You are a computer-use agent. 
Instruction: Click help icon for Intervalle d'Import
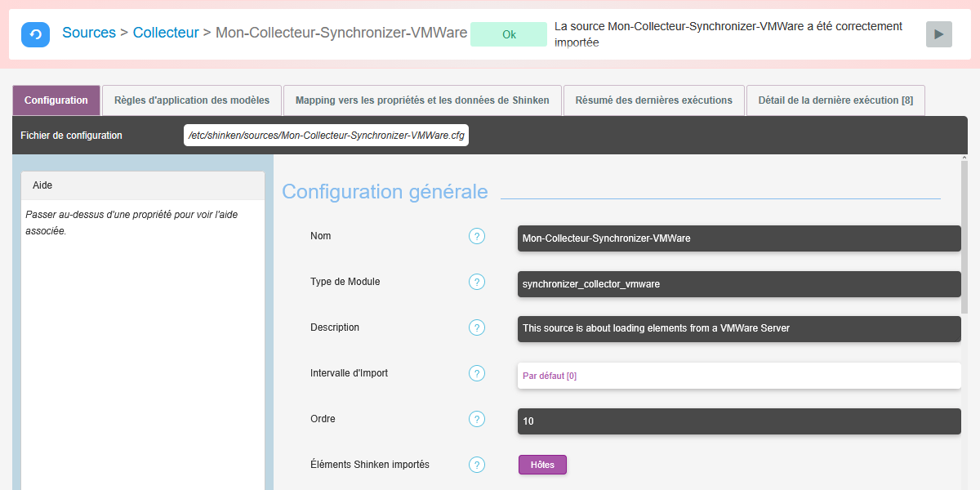point(477,374)
